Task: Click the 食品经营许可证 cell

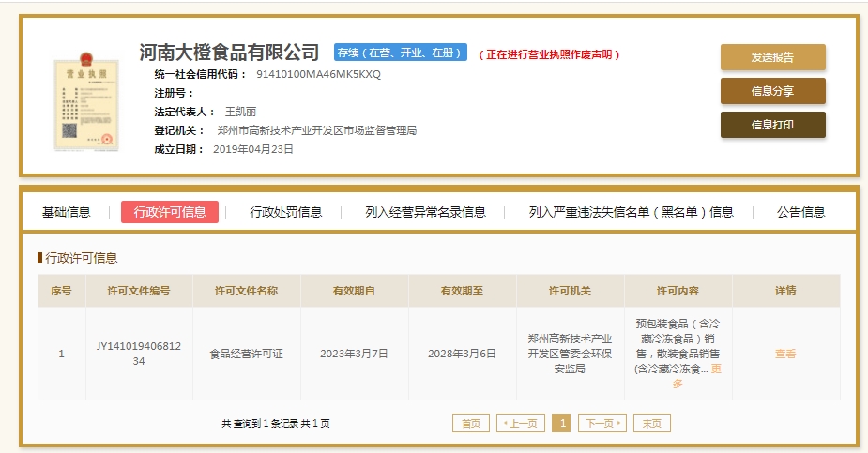Action: coord(247,354)
